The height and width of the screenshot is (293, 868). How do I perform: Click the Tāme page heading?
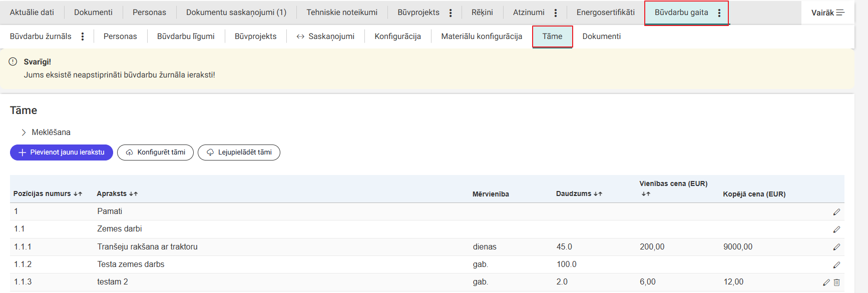click(24, 110)
